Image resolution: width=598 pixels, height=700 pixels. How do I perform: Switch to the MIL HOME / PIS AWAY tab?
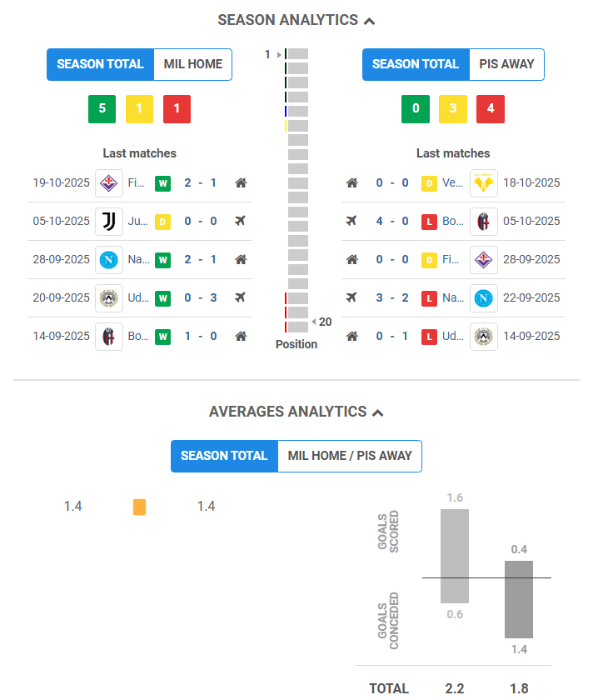[349, 456]
